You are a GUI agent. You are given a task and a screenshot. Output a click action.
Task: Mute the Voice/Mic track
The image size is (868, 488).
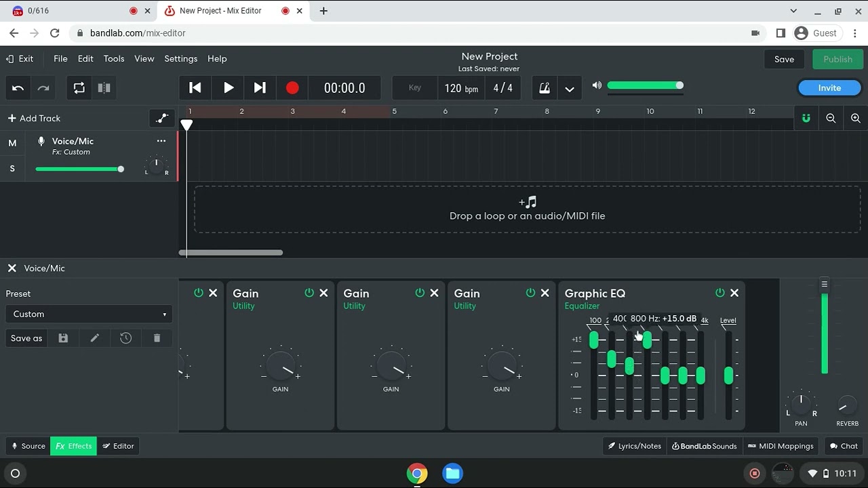(12, 143)
